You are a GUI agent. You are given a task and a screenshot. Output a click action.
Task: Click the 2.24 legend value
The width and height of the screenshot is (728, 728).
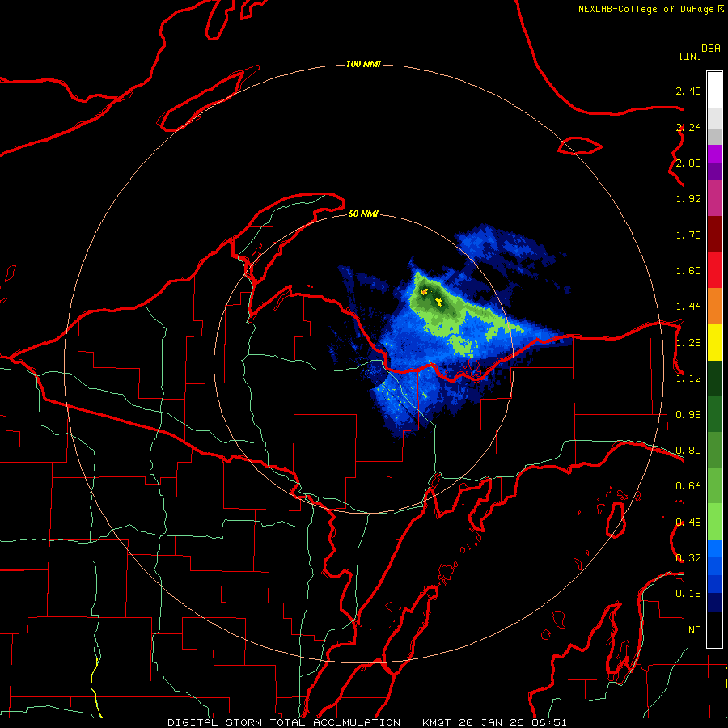coord(688,127)
